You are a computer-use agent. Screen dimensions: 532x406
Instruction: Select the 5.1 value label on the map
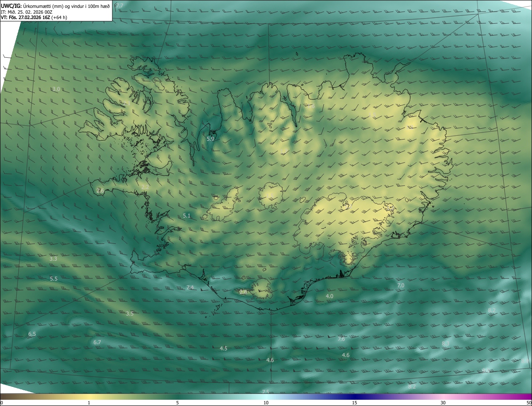point(187,215)
